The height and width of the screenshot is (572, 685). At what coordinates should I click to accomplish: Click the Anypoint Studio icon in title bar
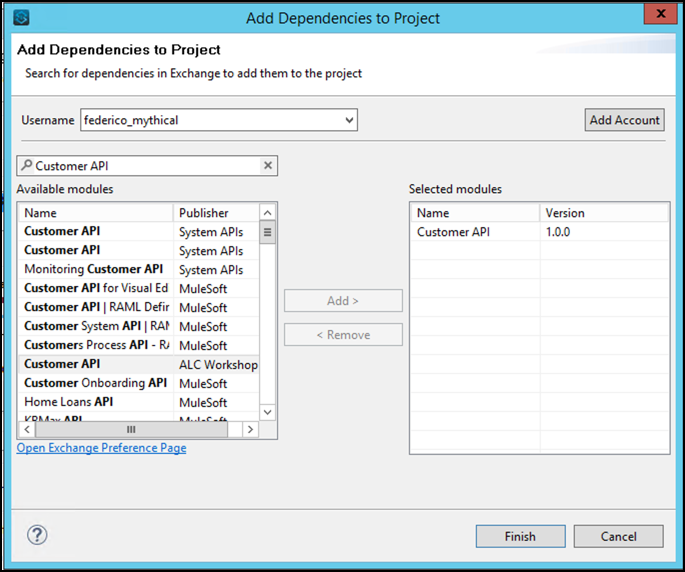pyautogui.click(x=21, y=17)
